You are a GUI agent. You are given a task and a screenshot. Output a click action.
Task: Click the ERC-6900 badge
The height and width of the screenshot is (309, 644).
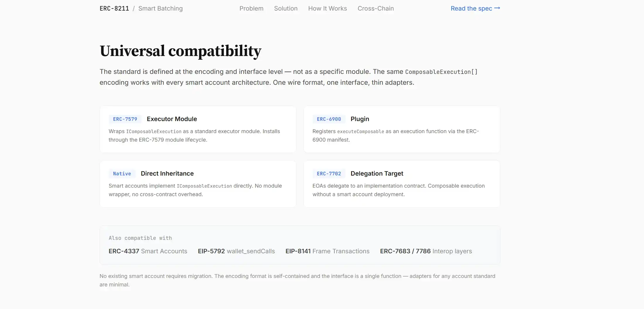pyautogui.click(x=329, y=119)
